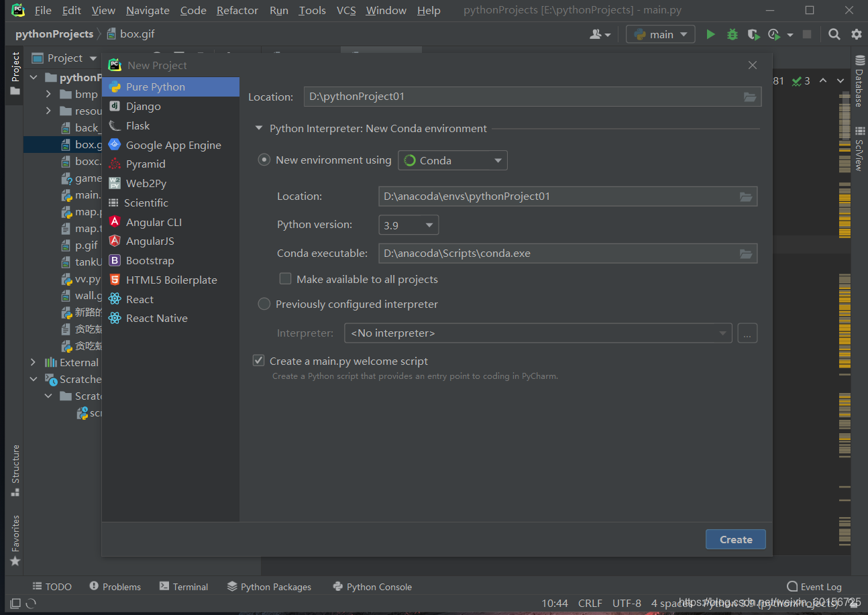This screenshot has height=615, width=868.
Task: Click the Create button
Action: click(736, 539)
